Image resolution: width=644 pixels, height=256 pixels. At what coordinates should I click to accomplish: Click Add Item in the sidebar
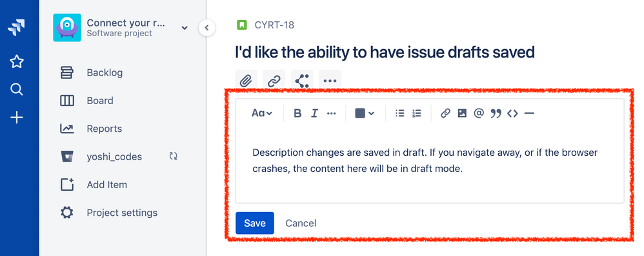click(x=106, y=185)
